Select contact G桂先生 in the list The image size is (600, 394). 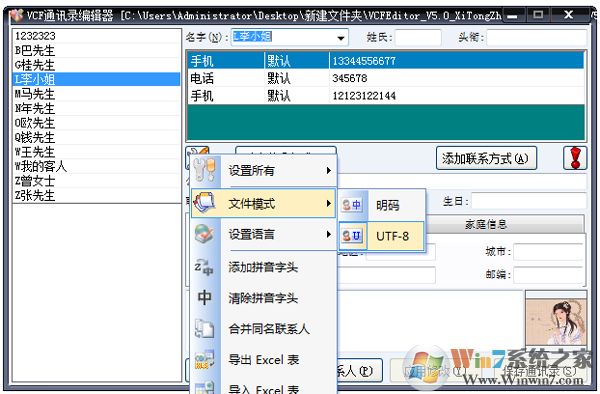[x=96, y=65]
